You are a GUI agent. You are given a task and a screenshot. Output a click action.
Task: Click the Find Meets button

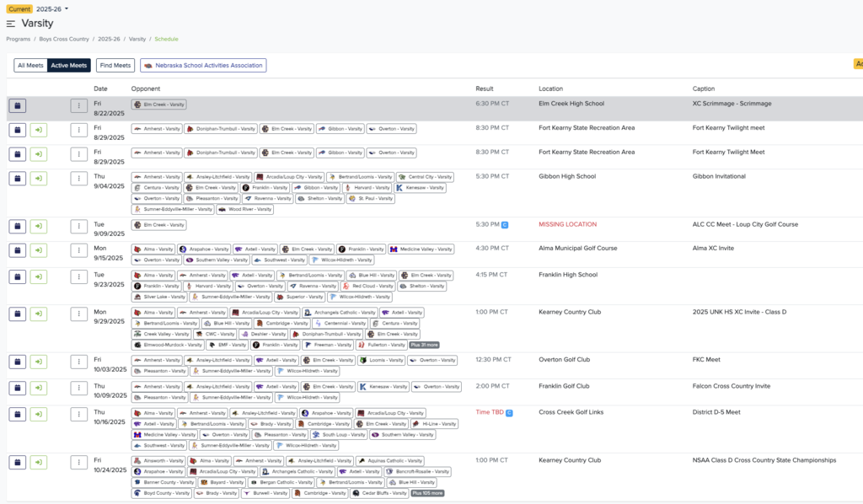pyautogui.click(x=115, y=66)
